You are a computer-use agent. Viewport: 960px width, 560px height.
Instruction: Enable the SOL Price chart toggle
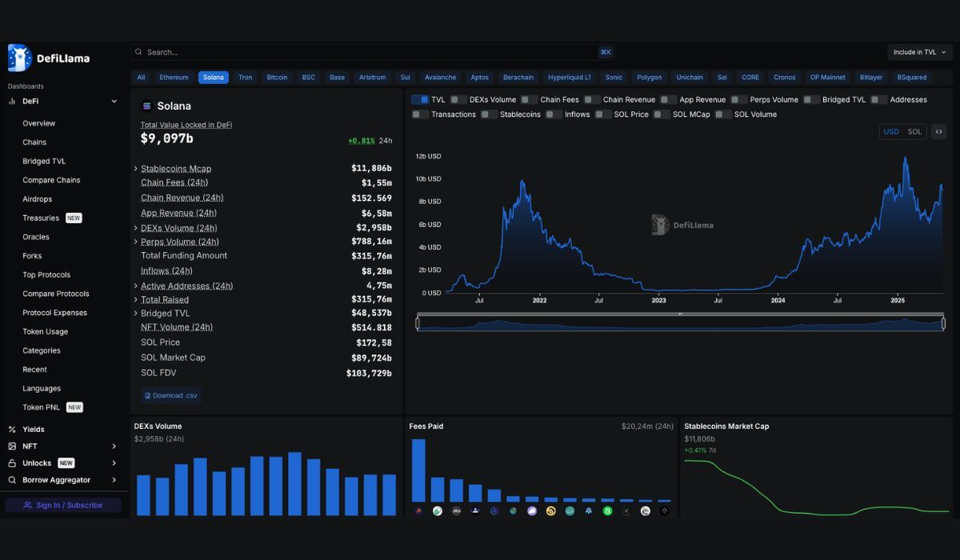click(x=602, y=114)
